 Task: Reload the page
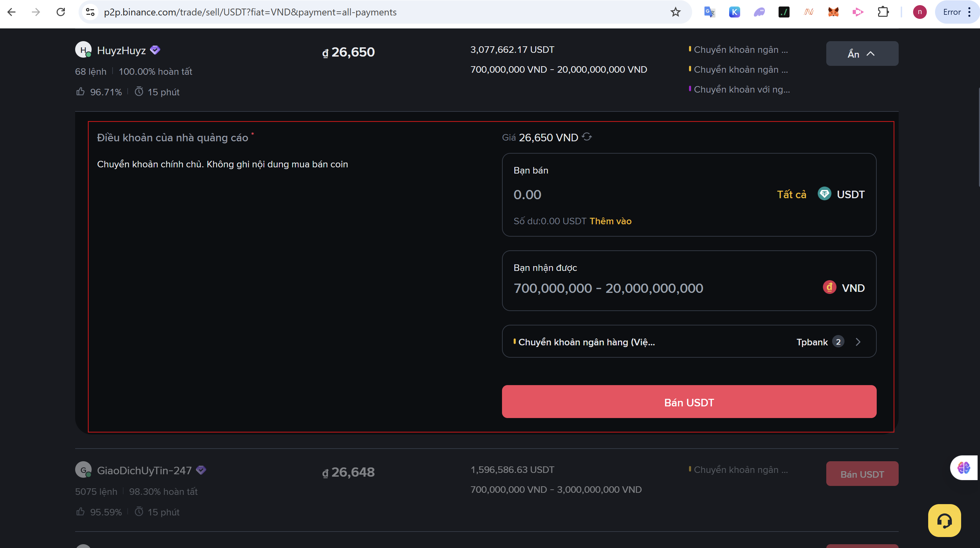61,12
